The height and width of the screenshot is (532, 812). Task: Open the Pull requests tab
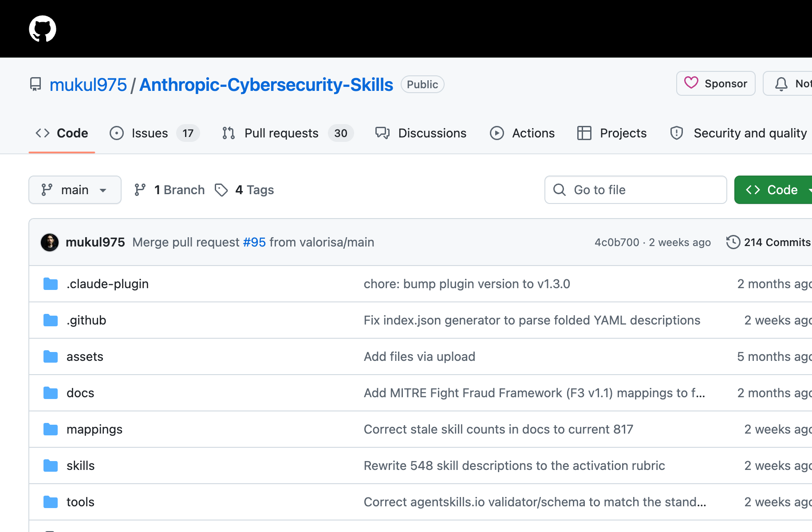click(x=288, y=133)
